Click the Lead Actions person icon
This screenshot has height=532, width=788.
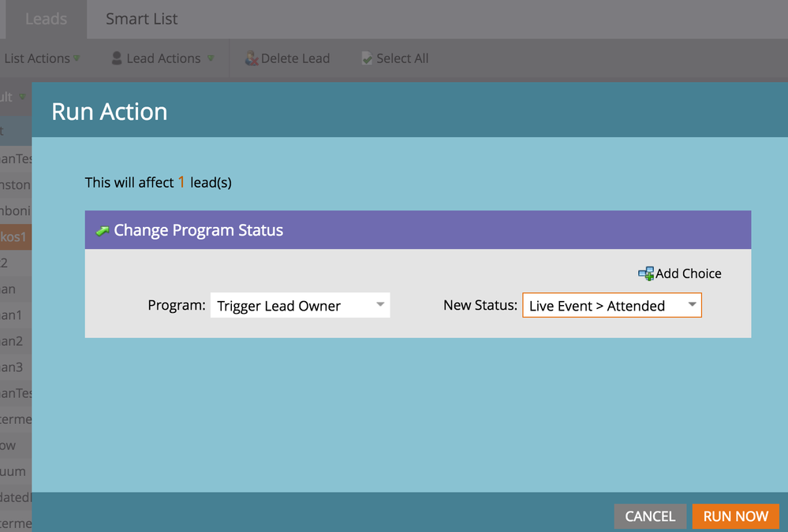(117, 58)
